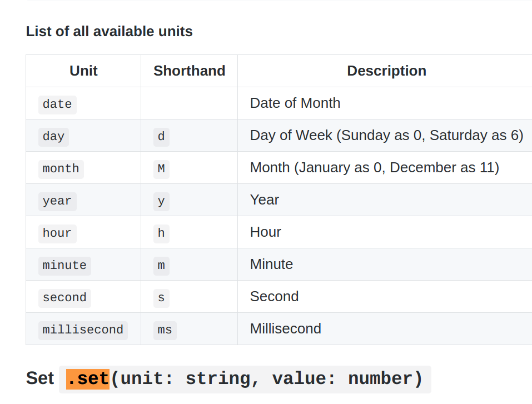Click the "day" unit code label
This screenshot has height=404, width=532.
click(53, 137)
